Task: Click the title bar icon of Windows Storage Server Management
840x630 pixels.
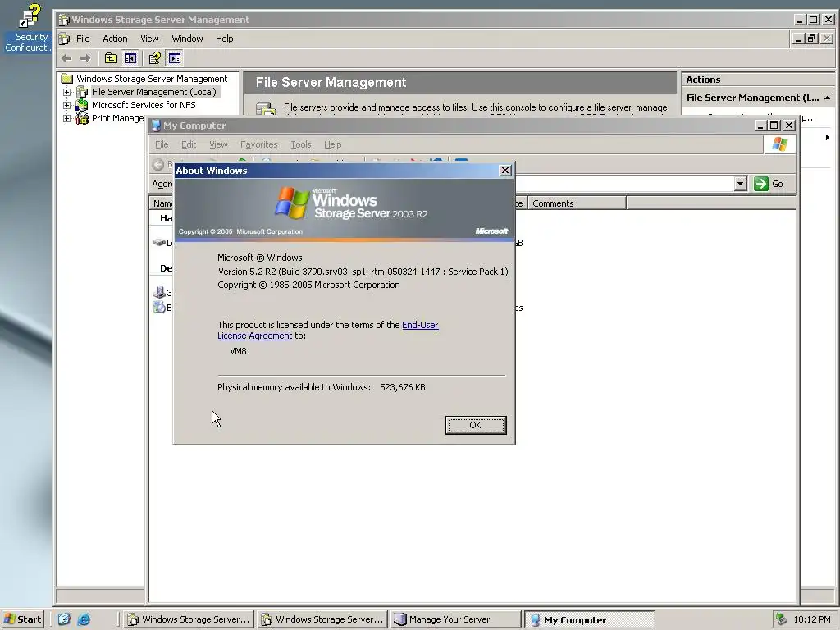Action: [64, 20]
